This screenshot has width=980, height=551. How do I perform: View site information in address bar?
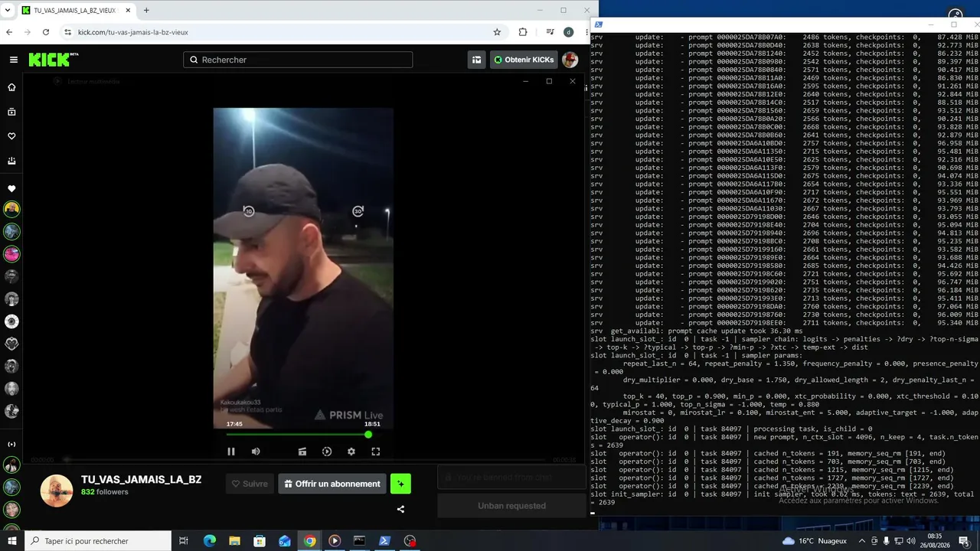68,32
